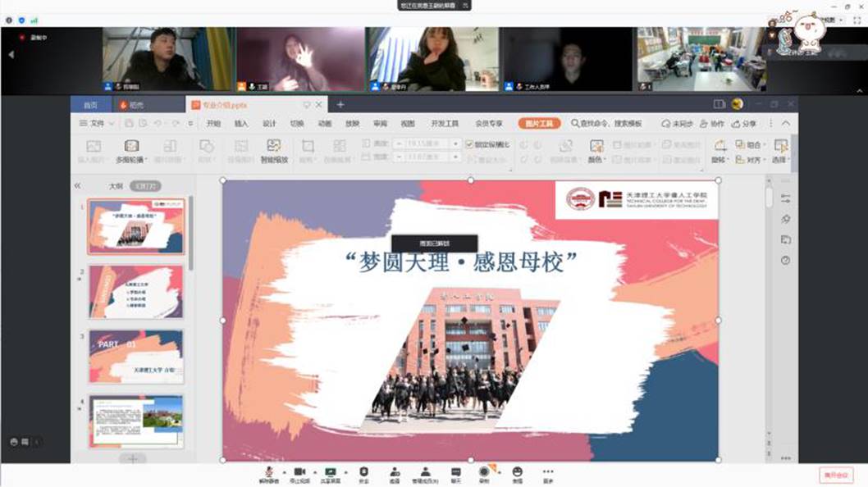868x487 pixels.
Task: Toggle the lock aspect ratio checkbox
Action: [469, 144]
